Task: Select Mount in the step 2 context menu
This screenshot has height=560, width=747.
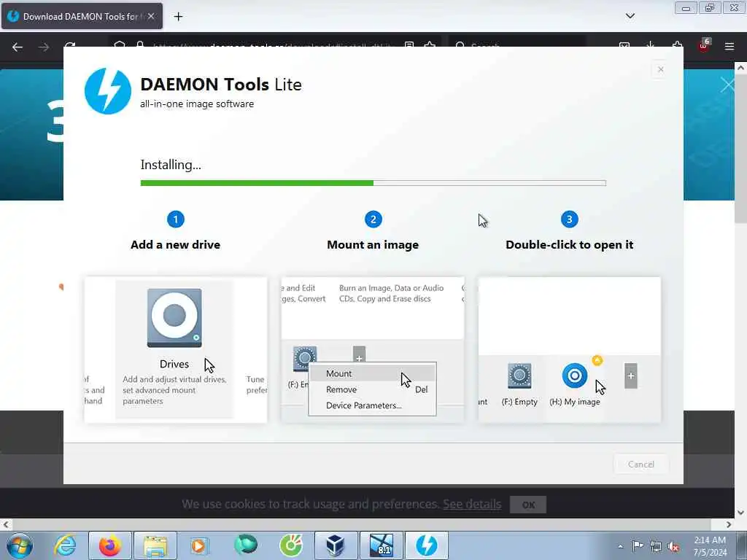Action: 372,373
